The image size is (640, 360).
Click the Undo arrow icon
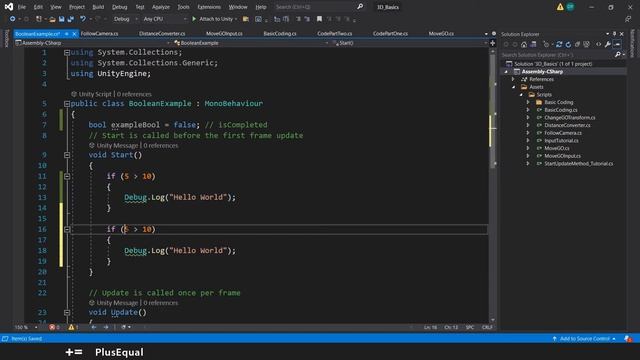pyautogui.click(x=83, y=19)
